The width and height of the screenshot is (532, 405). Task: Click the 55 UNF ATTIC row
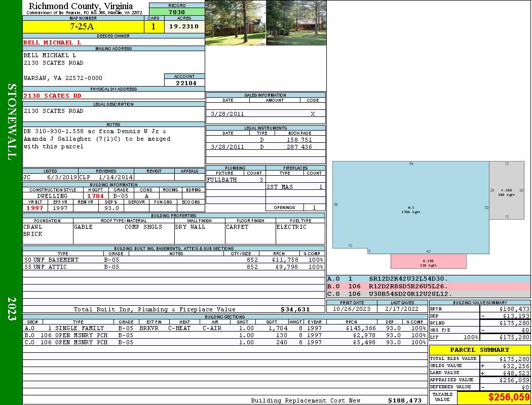point(174,267)
